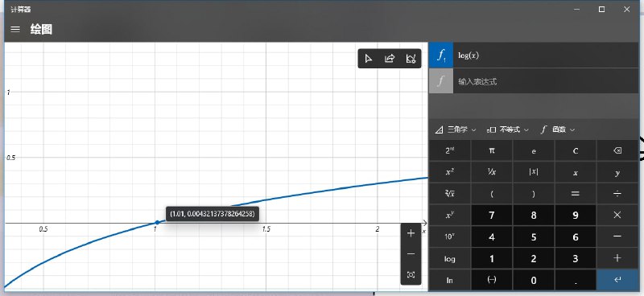Viewport: 644px width, 296px height.
Task: Click the ln button
Action: click(x=450, y=281)
